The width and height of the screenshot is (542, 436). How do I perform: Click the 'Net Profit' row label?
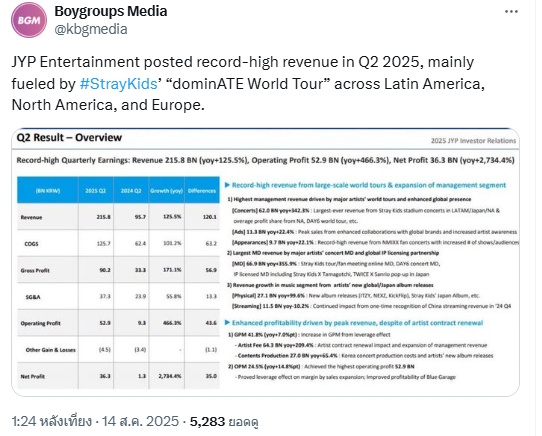click(x=32, y=377)
